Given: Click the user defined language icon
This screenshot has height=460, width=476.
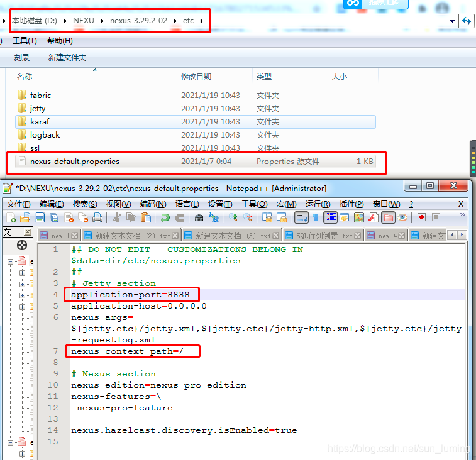Looking at the screenshot, I should pyautogui.click(x=344, y=217).
